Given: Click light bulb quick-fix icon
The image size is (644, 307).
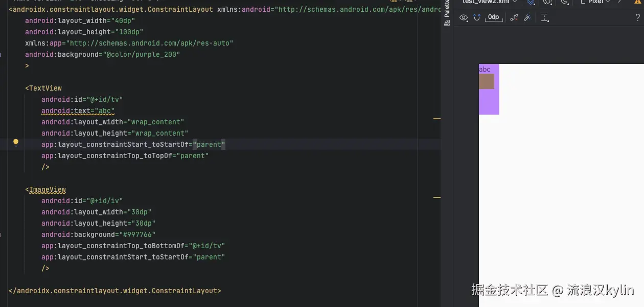Looking at the screenshot, I should (16, 143).
